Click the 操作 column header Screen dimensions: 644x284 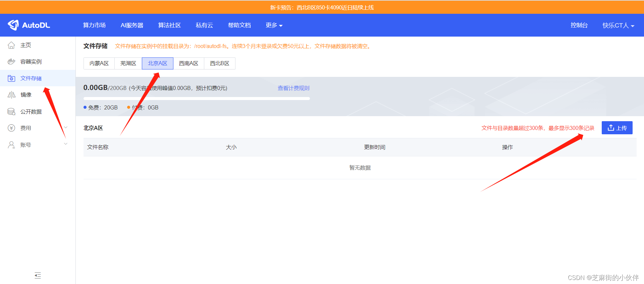click(x=507, y=147)
